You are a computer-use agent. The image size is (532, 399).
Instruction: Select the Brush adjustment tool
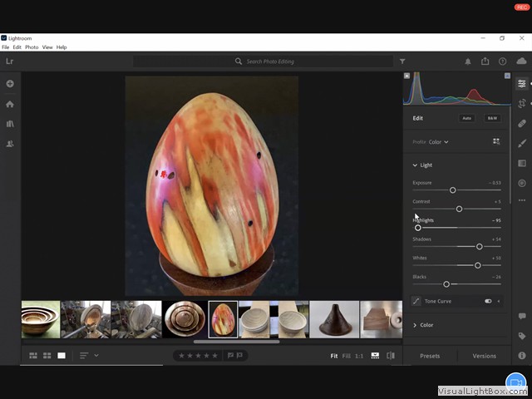(x=521, y=143)
